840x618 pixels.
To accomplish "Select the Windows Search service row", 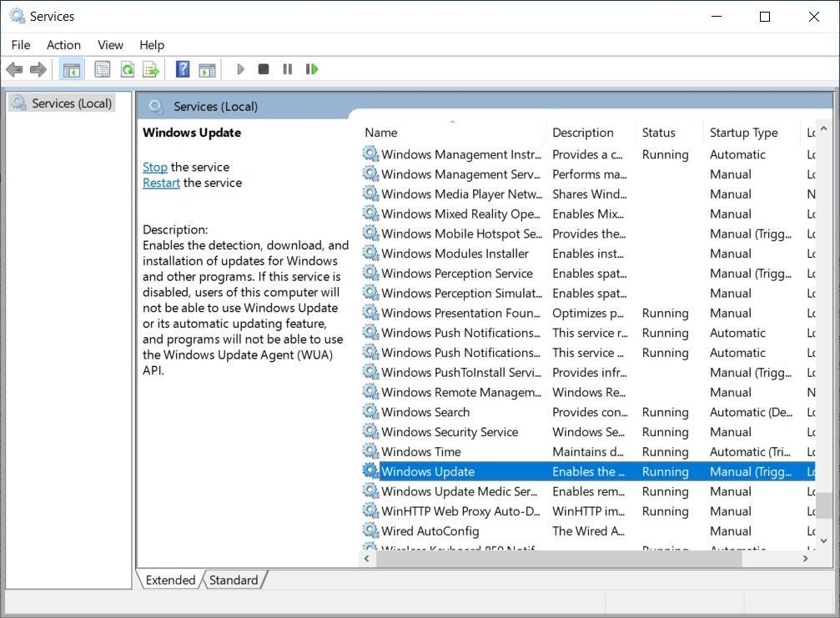I will (425, 412).
